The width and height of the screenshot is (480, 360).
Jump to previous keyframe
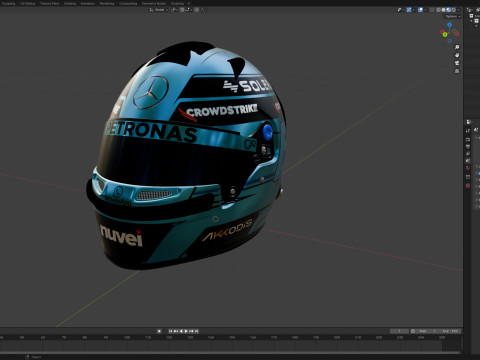tap(176, 331)
